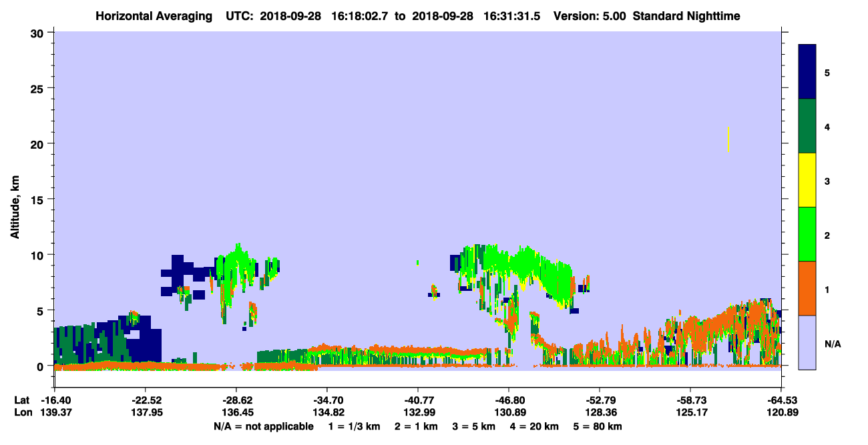Screen dimensions: 868x445
Task: Click legend text '3 = 5 km'
Action: pos(473,426)
